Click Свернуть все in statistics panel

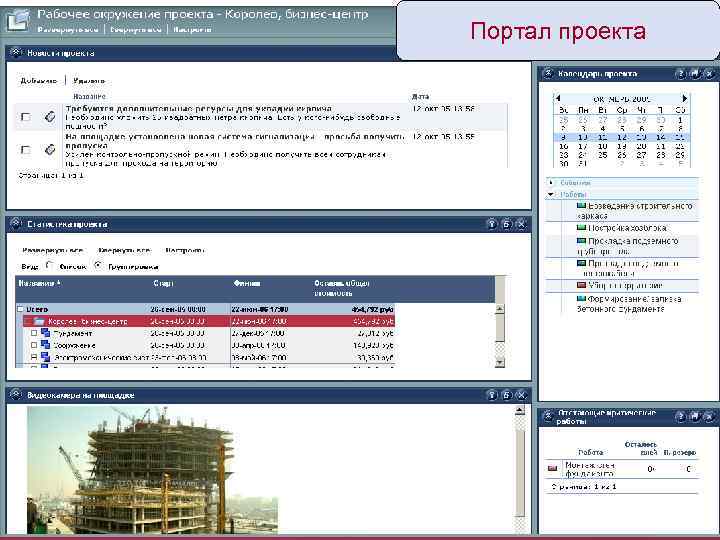click(x=124, y=251)
